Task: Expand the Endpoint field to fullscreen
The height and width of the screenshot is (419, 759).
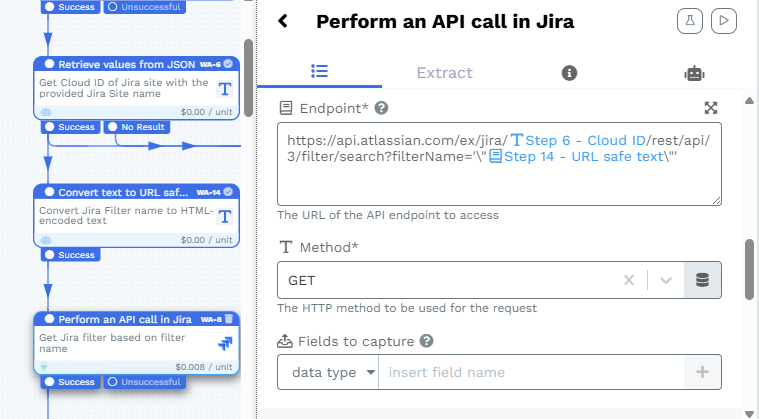Action: (710, 108)
